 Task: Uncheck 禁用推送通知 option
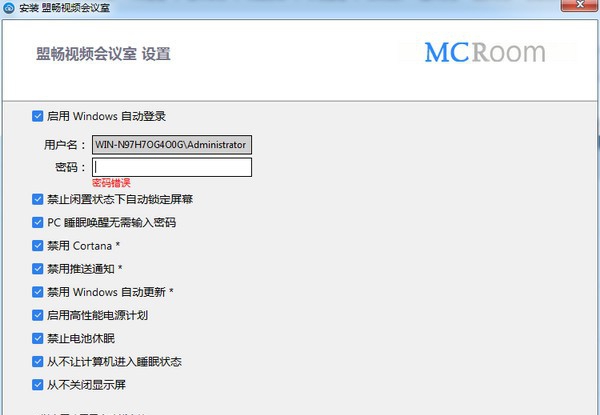click(38, 269)
